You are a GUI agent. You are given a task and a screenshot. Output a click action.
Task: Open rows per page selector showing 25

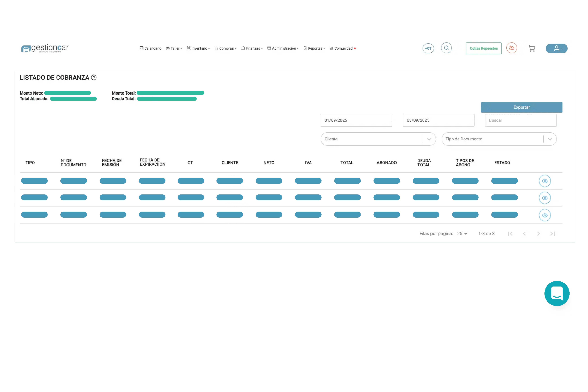pos(462,233)
